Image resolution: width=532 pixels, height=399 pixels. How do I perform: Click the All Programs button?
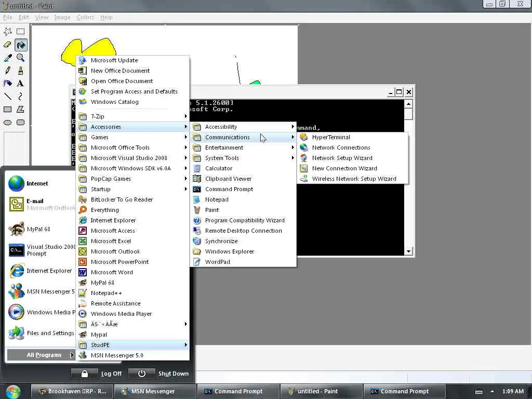(41, 355)
